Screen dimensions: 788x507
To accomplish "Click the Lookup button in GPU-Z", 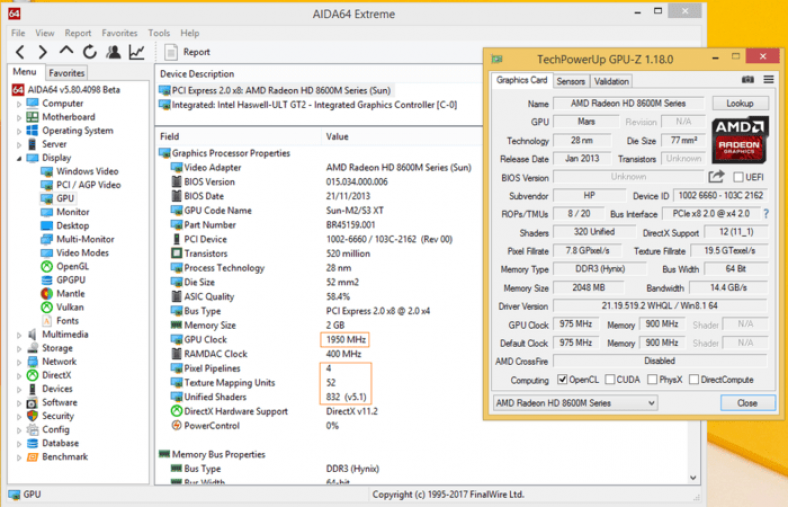I will pyautogui.click(x=740, y=104).
